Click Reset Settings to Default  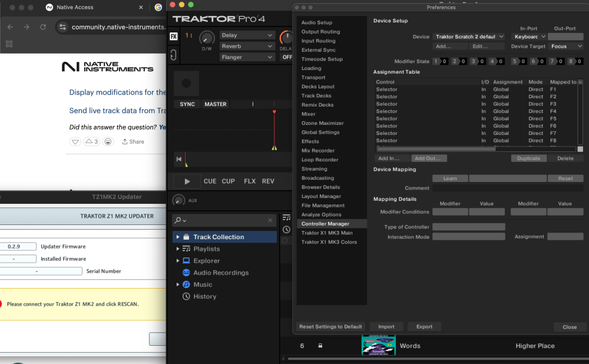point(330,326)
